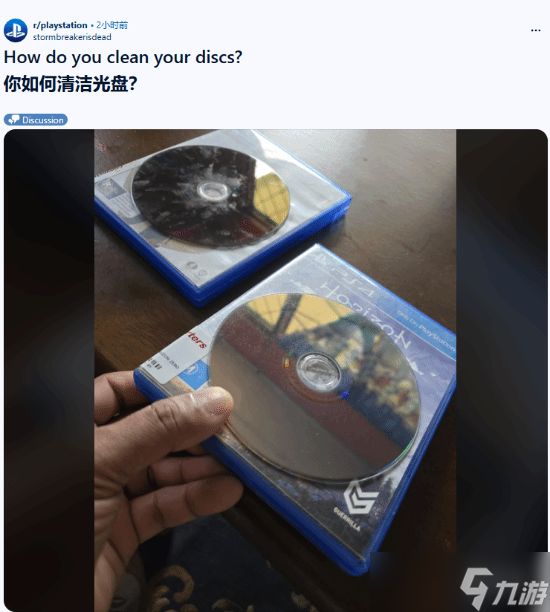Image resolution: width=550 pixels, height=612 pixels.
Task: Click the Chinese translated post title
Action: pyautogui.click(x=70, y=84)
